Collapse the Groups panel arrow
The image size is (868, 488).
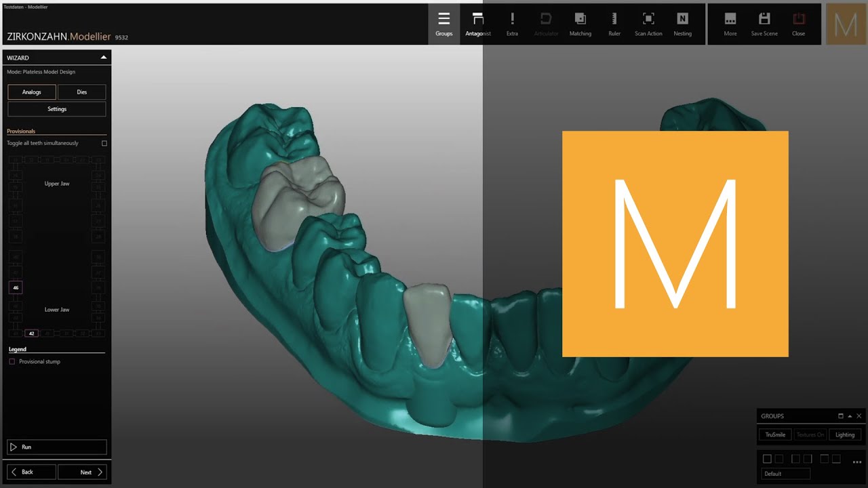click(850, 416)
